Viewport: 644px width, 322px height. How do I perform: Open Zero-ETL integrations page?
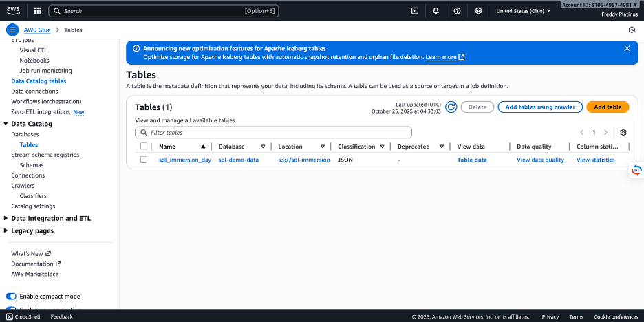[40, 111]
